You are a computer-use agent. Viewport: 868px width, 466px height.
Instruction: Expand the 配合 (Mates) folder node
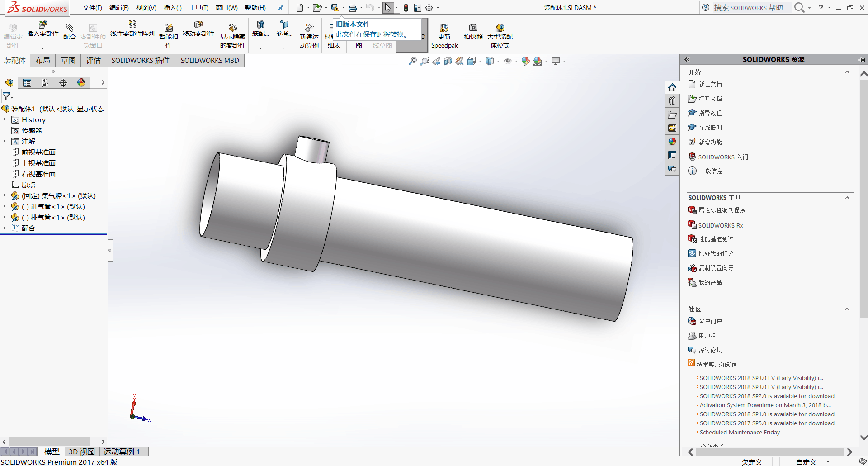click(5, 228)
